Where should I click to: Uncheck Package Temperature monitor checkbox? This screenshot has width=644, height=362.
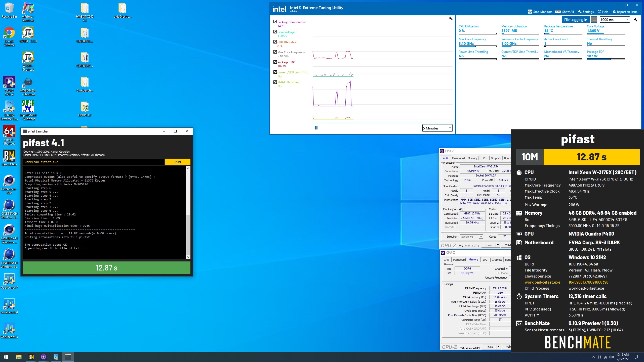[x=275, y=22]
